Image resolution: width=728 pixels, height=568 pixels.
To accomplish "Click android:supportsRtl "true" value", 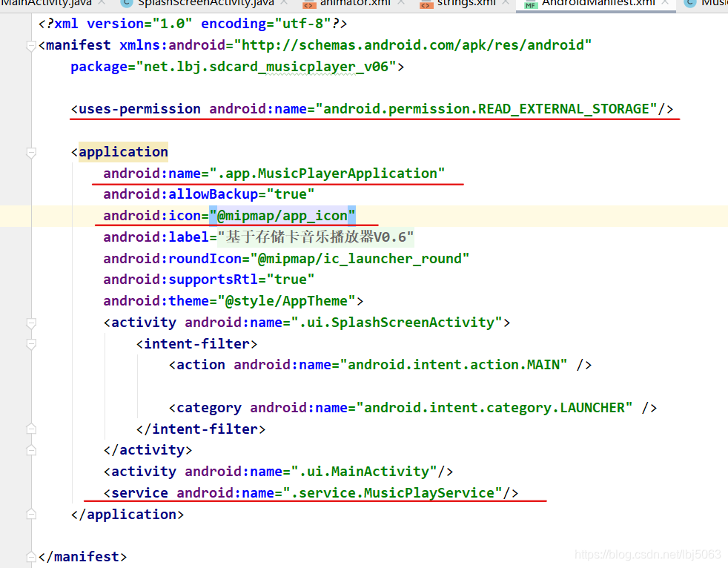I will [x=290, y=280].
